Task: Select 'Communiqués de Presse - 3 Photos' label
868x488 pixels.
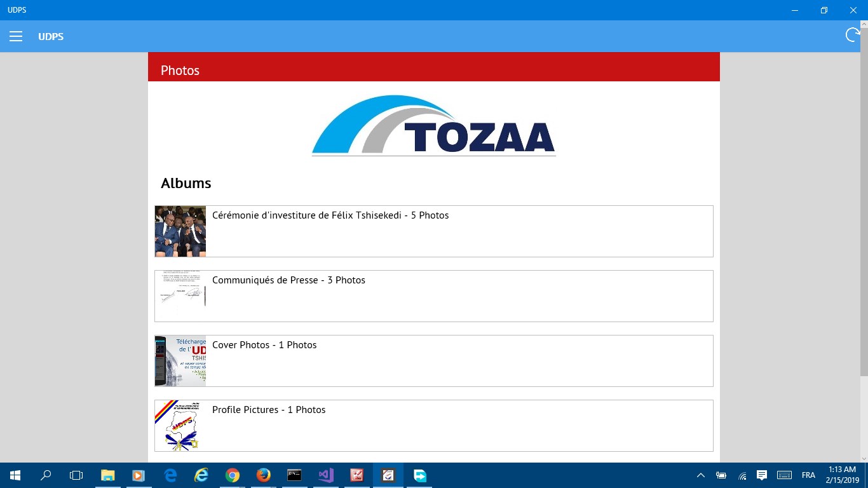Action: click(288, 280)
